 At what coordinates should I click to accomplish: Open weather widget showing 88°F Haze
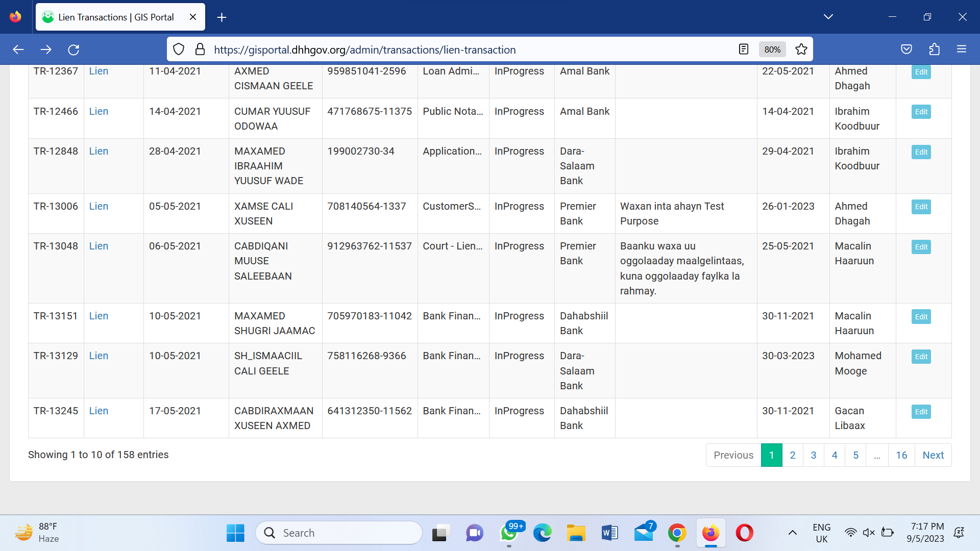pyautogui.click(x=37, y=533)
